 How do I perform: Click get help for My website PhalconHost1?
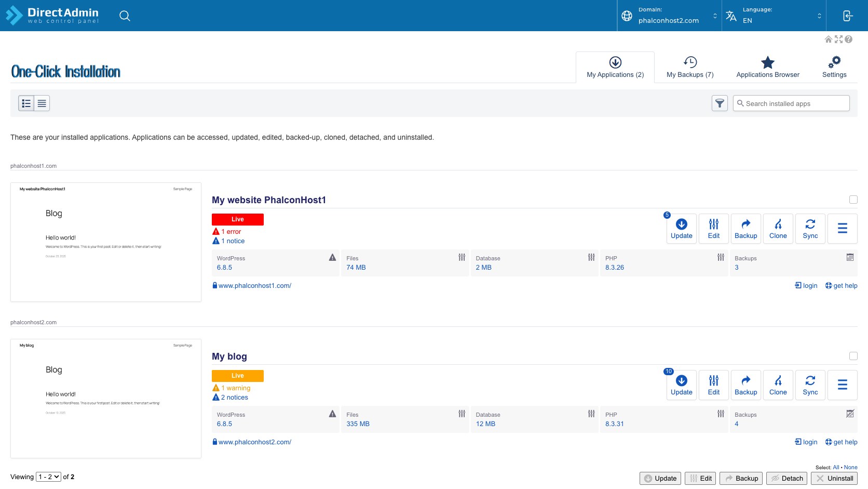(x=842, y=285)
